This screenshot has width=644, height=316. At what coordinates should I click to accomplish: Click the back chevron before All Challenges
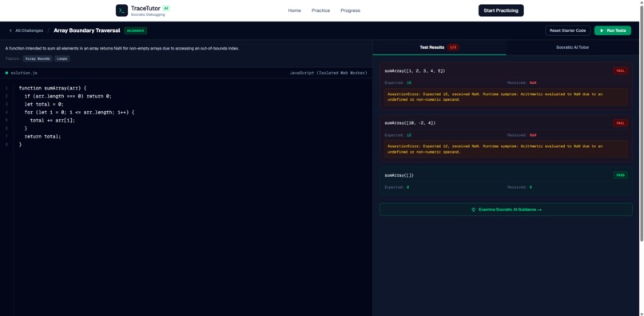coord(10,30)
